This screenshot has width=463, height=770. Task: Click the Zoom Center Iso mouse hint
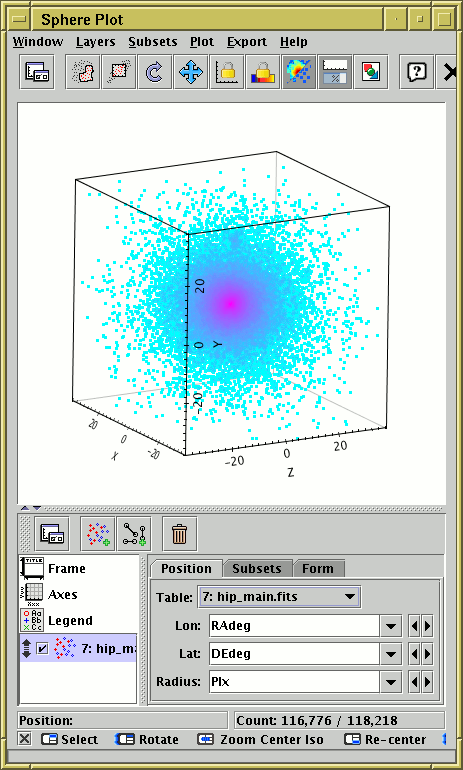(x=260, y=739)
